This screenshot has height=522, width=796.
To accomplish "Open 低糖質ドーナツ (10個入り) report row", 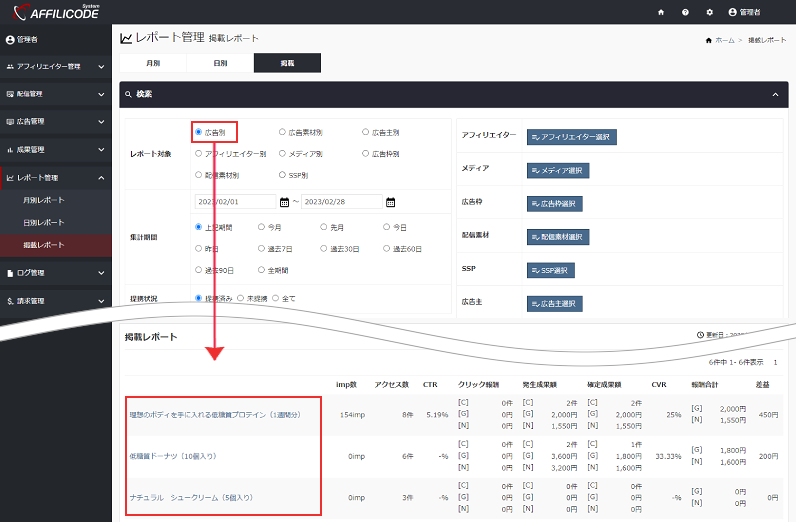I will coord(173,456).
